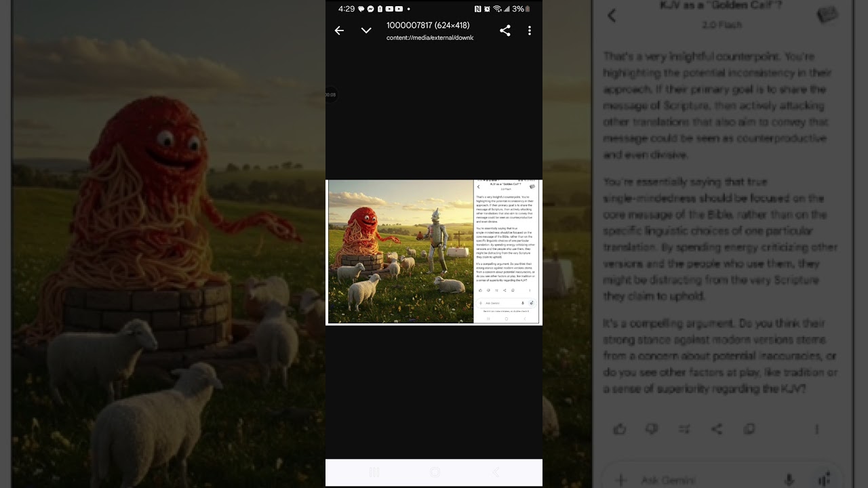
Task: Open the image preview in the viewer
Action: pos(434,251)
